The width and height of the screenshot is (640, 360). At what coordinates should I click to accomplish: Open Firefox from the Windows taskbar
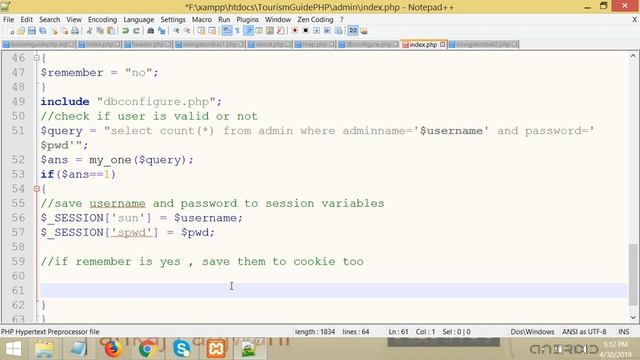tap(112, 349)
